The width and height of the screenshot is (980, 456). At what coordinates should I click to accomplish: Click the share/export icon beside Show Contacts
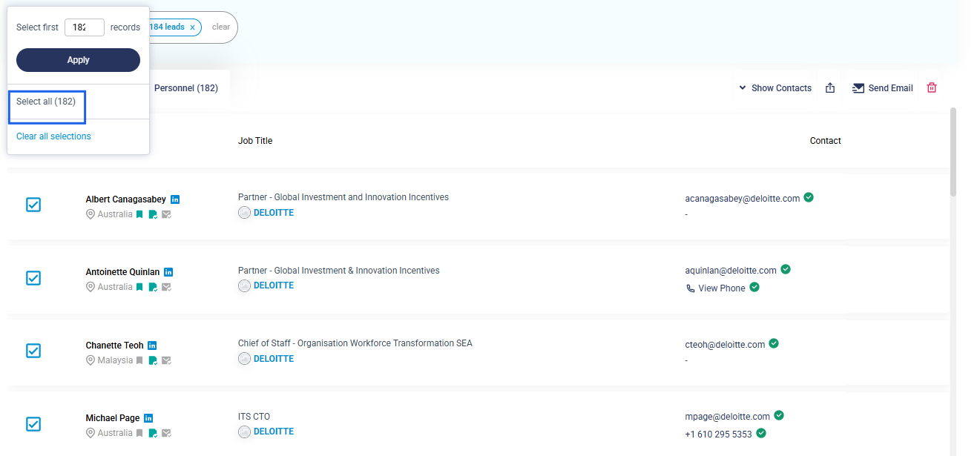(830, 87)
